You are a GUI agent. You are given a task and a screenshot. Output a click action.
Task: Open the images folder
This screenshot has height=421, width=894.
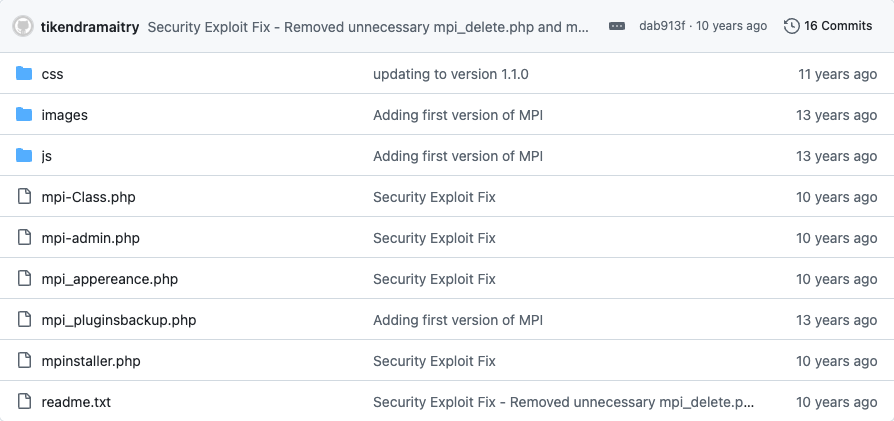click(64, 115)
